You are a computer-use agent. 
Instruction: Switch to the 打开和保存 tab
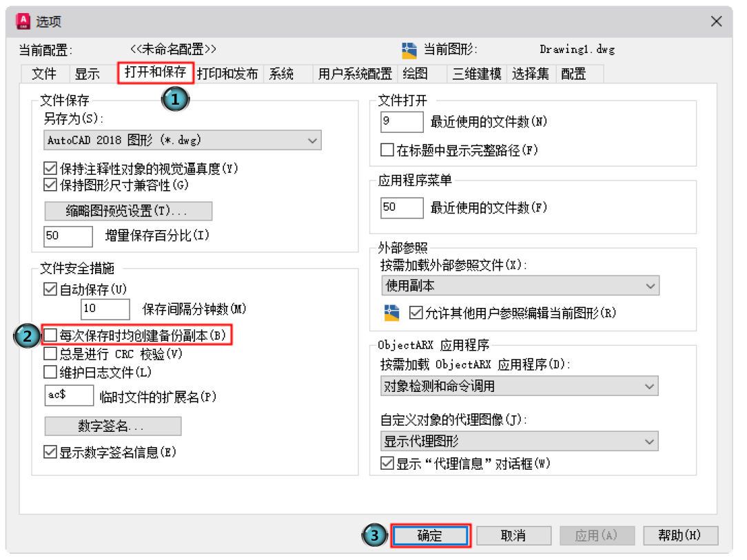(x=155, y=73)
